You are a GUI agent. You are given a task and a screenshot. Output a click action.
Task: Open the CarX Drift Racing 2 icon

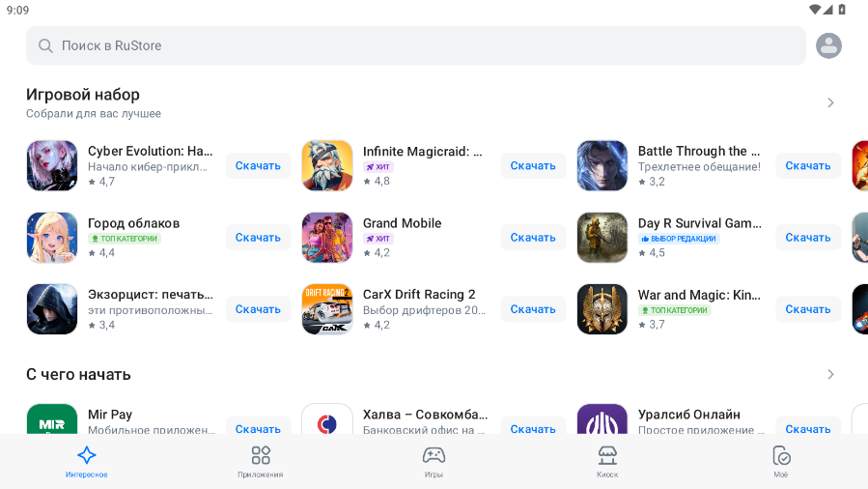[x=327, y=309]
